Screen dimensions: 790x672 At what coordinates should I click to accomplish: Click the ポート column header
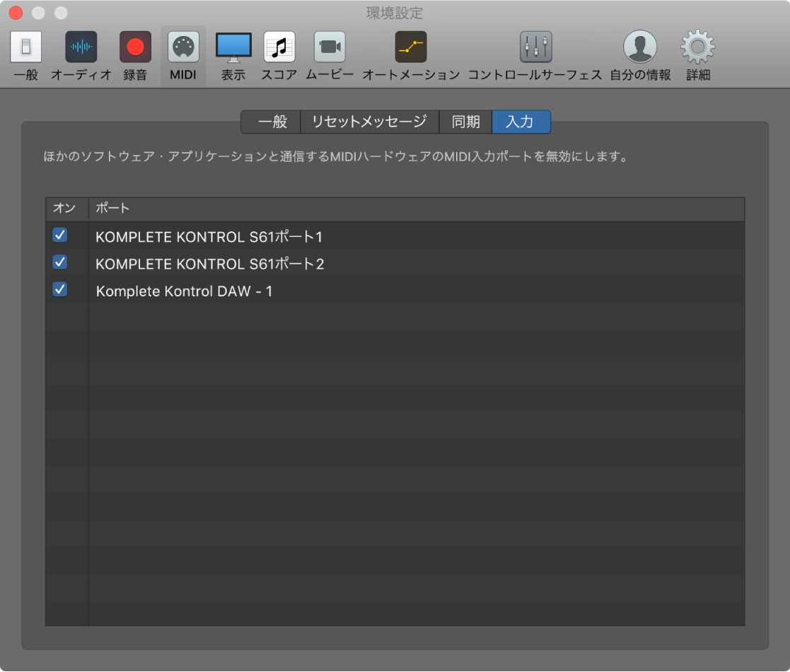[107, 208]
